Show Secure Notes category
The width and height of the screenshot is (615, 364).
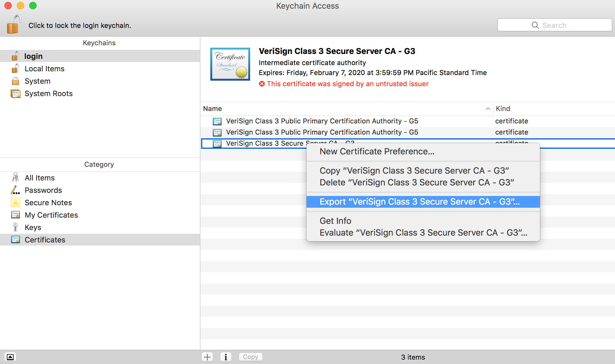[100, 202]
